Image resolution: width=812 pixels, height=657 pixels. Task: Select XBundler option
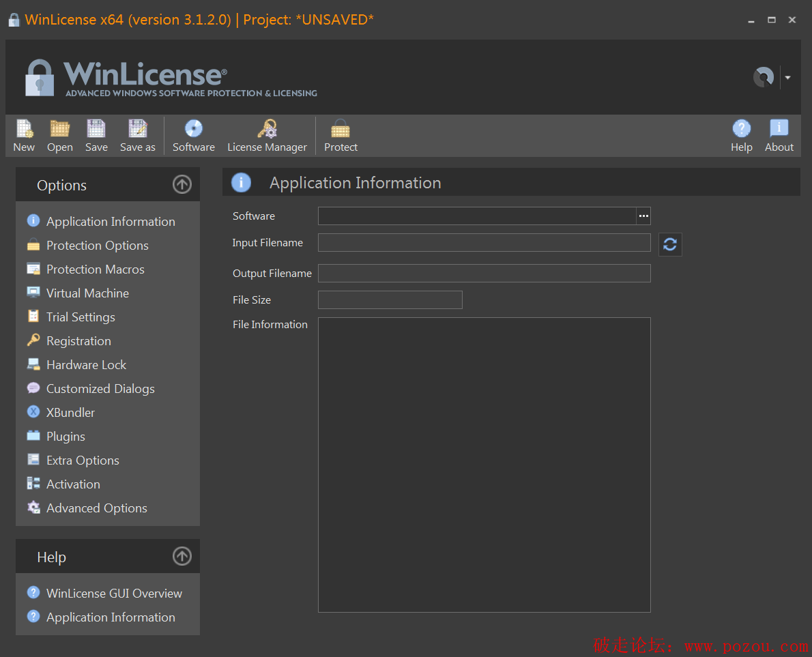pos(70,413)
